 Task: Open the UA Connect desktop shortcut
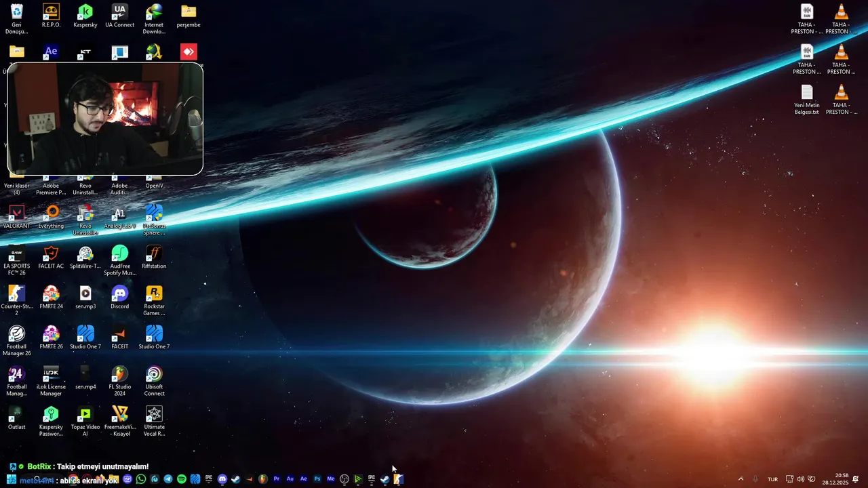pyautogui.click(x=119, y=16)
